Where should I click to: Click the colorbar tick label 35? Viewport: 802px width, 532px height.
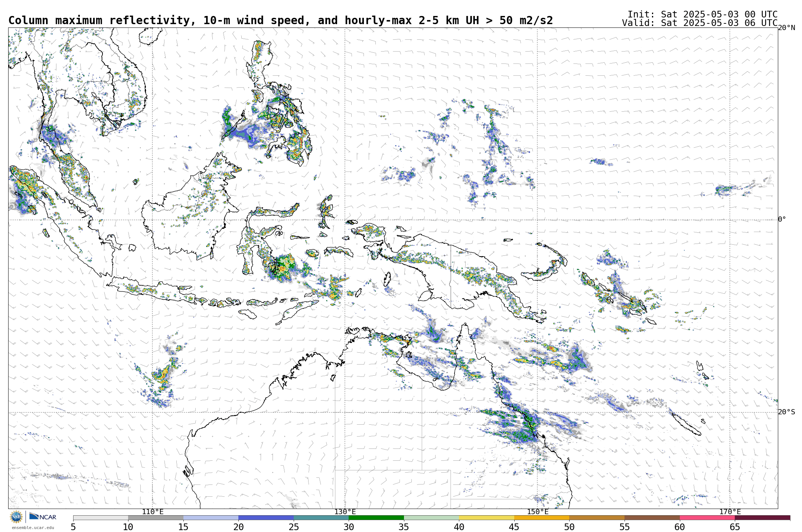404,527
